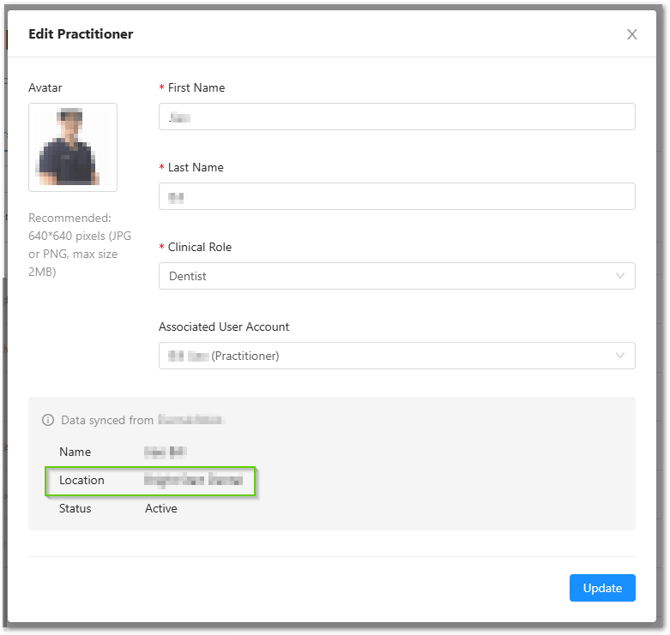The image size is (670, 635).
Task: Click the Location label in synced data
Action: point(81,480)
